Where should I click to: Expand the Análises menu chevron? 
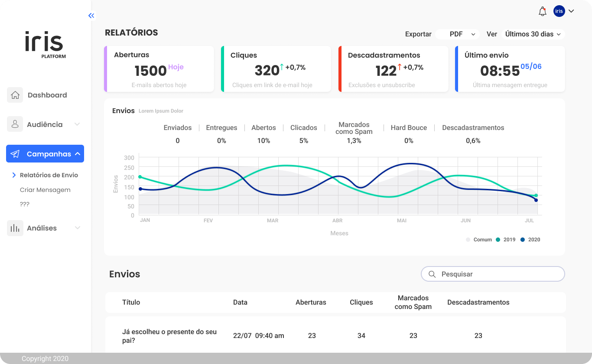[78, 228]
